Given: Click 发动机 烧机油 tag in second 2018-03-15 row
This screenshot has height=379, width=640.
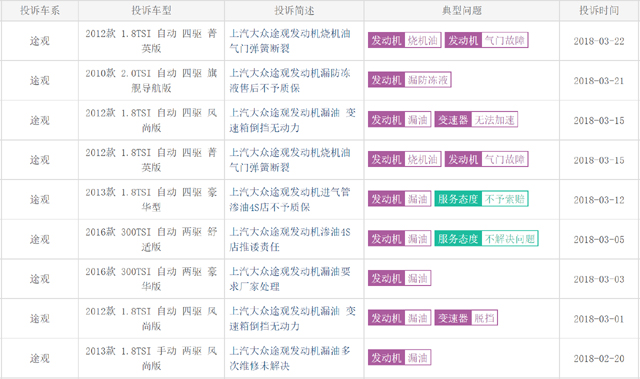Looking at the screenshot, I should coord(404,159).
